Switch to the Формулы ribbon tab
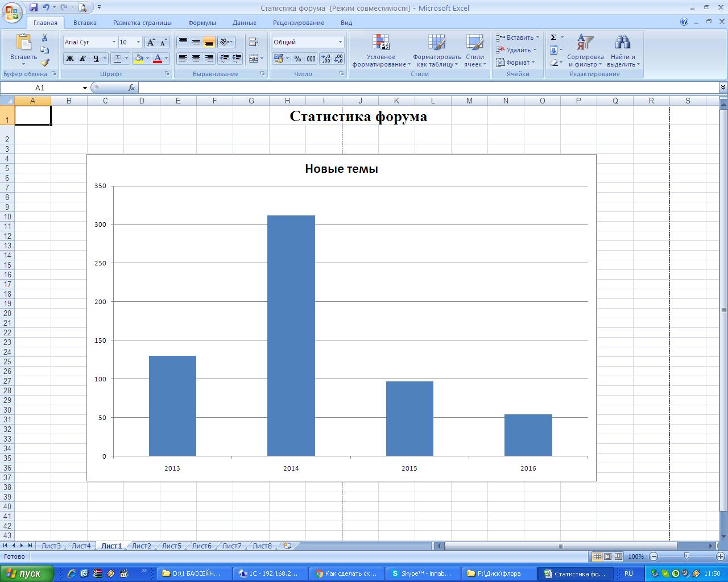Screen dimensions: 728x582 202,23
